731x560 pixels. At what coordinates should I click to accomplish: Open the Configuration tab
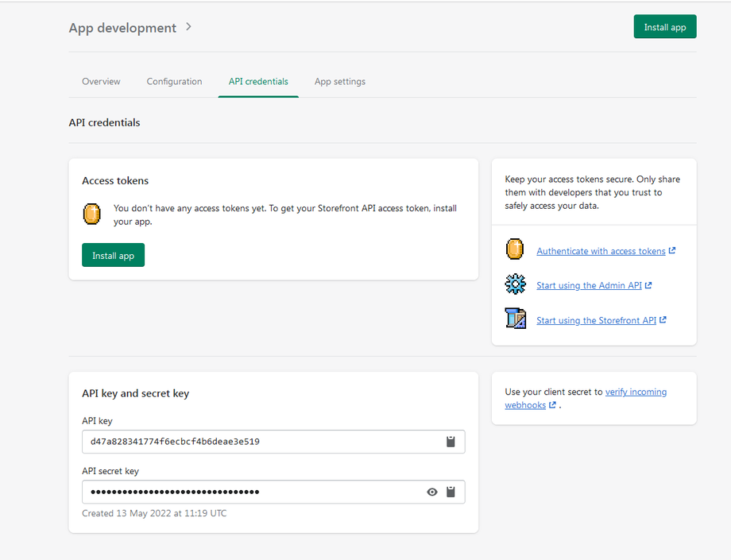click(x=174, y=82)
